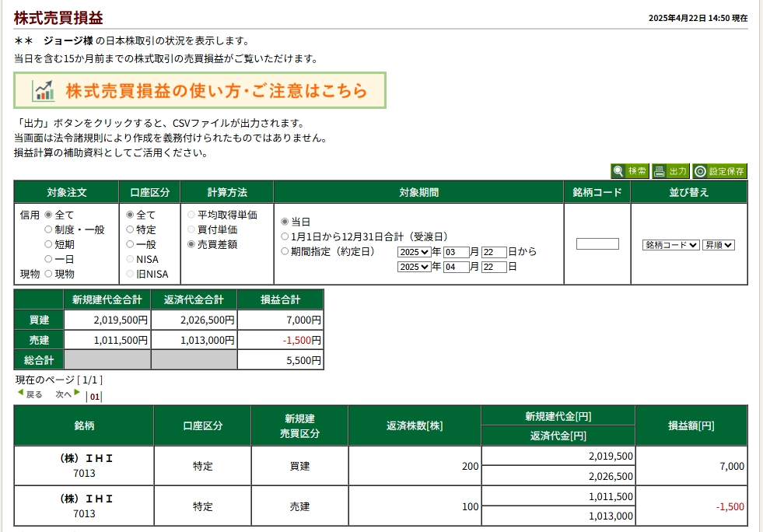
Task: Click the 設定保存 save settings button
Action: coord(719,171)
